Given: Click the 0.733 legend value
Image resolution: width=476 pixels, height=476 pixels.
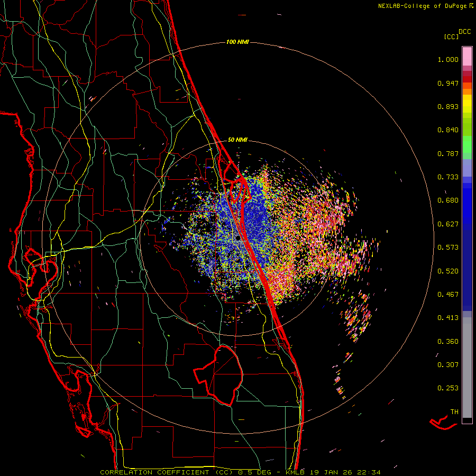Looking at the screenshot, I should tap(448, 177).
